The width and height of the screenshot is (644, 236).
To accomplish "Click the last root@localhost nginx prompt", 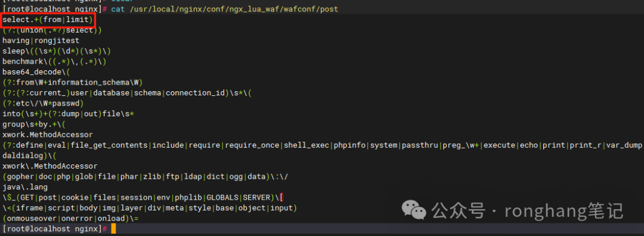I will point(55,229).
